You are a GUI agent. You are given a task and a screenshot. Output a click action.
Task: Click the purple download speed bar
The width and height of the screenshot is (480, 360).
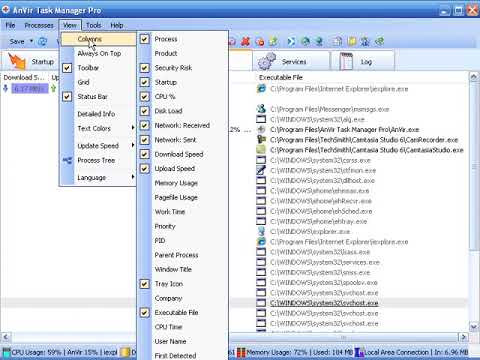[x=30, y=89]
